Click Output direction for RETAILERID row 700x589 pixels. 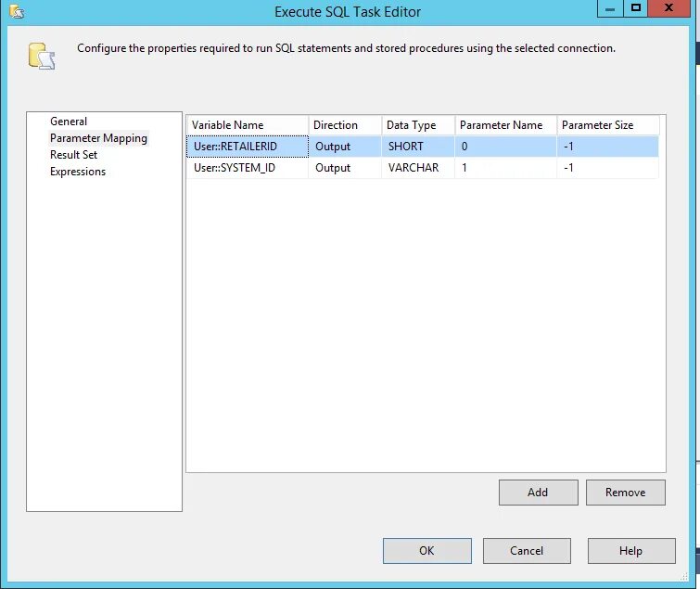(x=345, y=147)
